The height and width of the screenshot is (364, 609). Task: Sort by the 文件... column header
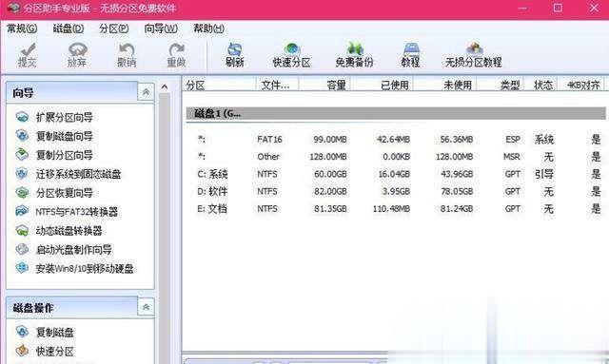[277, 85]
